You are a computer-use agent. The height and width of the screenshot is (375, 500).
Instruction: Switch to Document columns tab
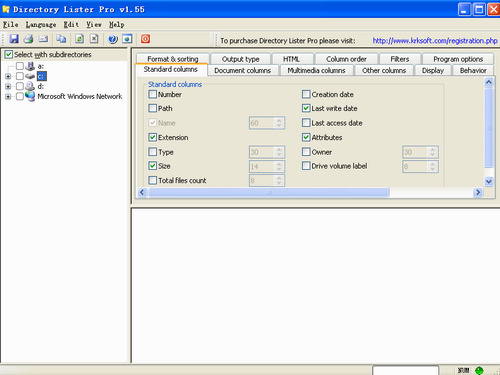(242, 70)
